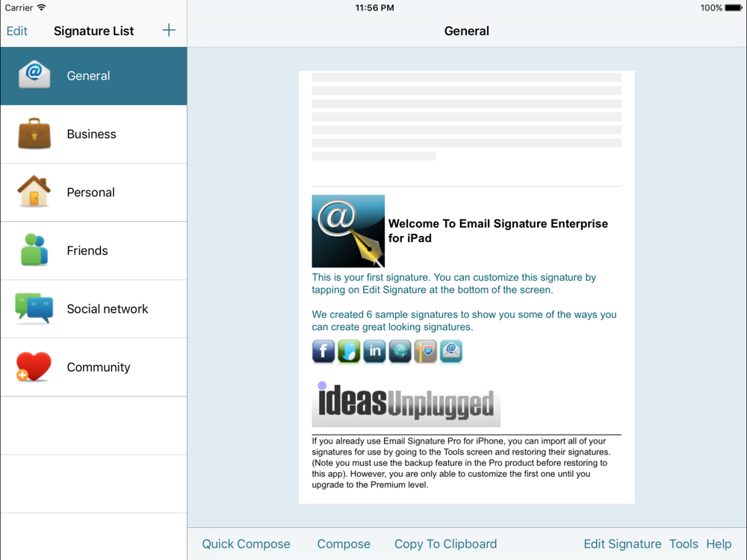Click the 'We created 6 sample signatures' text
Screen dimensions: 747x560
point(464,320)
